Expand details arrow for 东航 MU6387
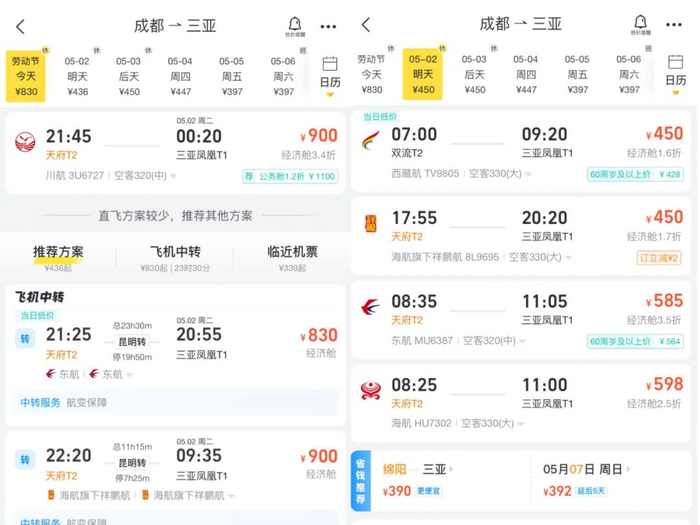 (x=522, y=341)
